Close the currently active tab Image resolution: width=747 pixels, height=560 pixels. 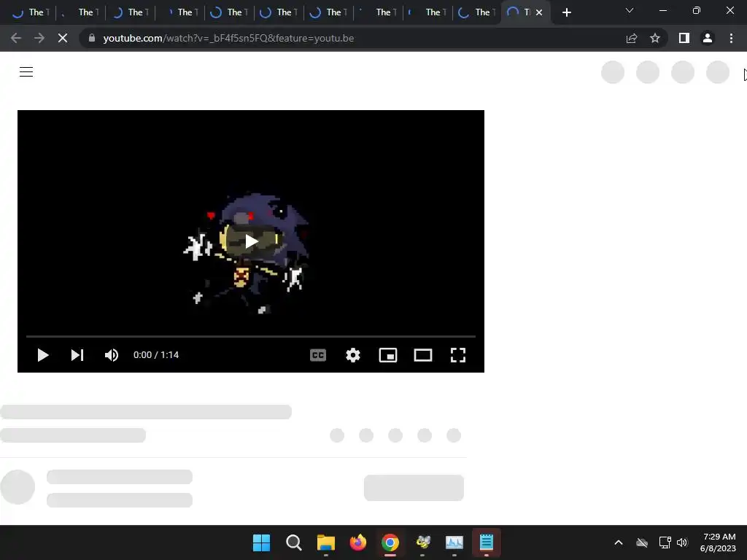pos(539,12)
